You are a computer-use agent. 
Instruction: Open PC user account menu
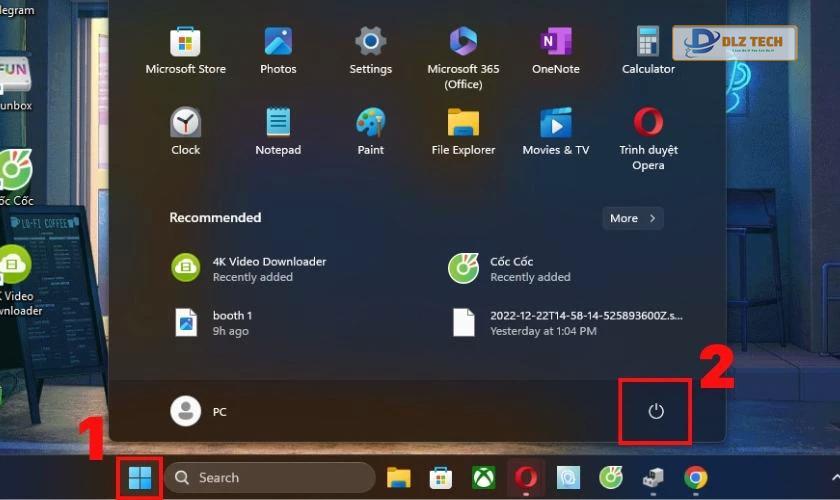198,412
